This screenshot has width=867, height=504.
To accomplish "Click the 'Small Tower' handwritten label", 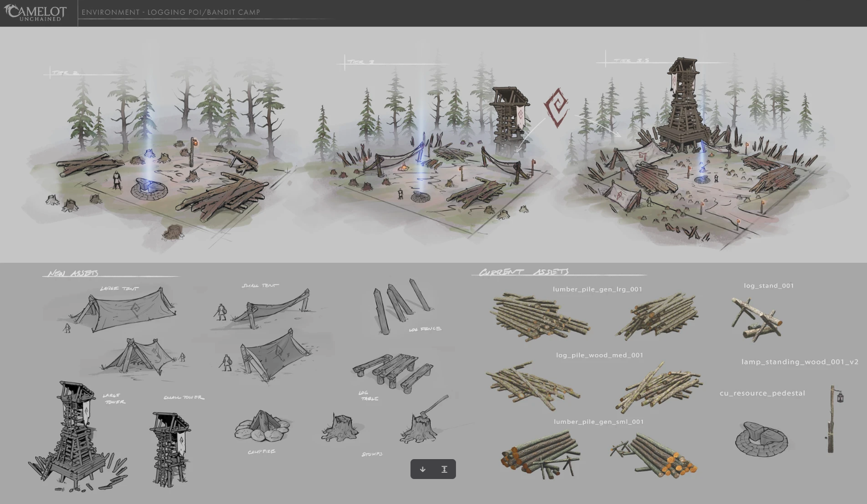I will (x=183, y=397).
